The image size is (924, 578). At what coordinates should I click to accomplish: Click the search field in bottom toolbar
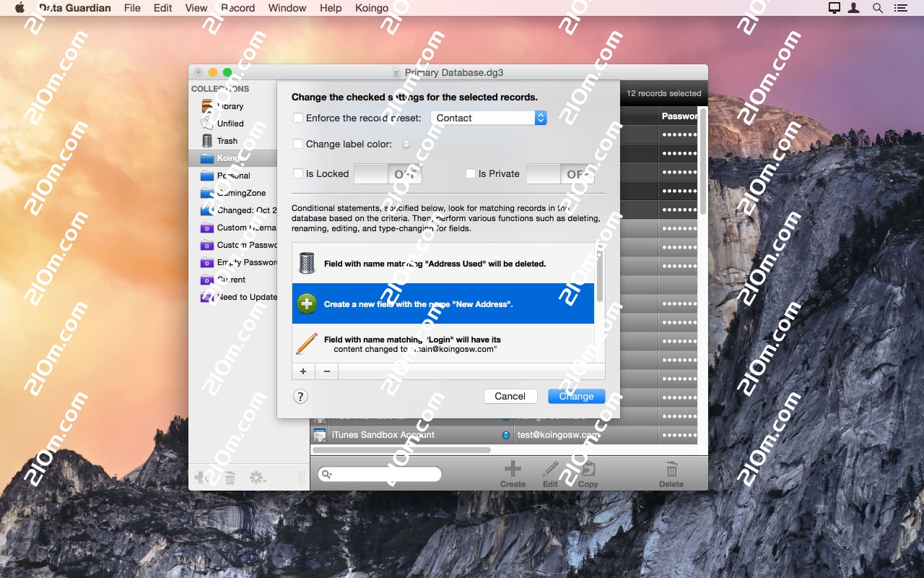(380, 474)
